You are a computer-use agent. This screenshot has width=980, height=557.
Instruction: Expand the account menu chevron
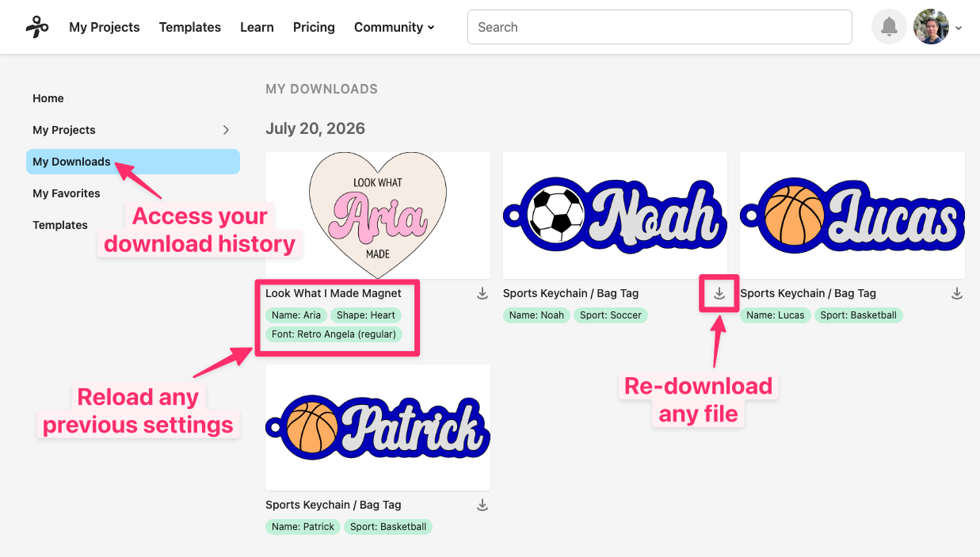coord(959,28)
